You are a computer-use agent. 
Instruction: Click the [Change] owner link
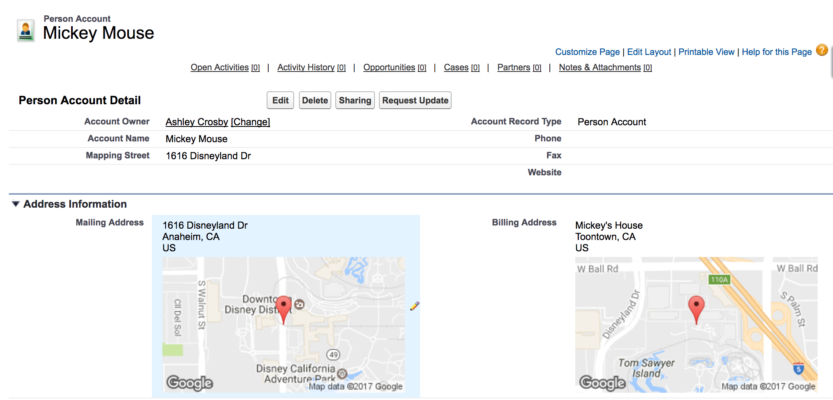click(250, 122)
